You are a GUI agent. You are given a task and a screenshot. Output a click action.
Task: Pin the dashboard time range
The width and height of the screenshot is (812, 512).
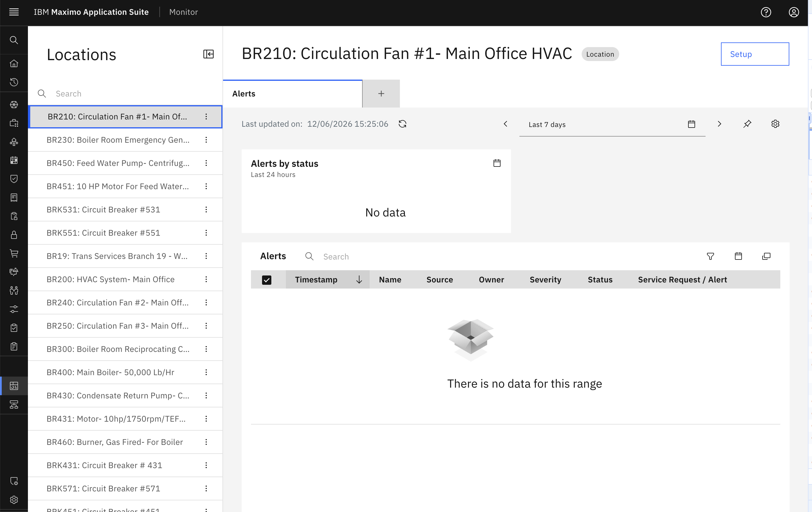[x=747, y=124]
